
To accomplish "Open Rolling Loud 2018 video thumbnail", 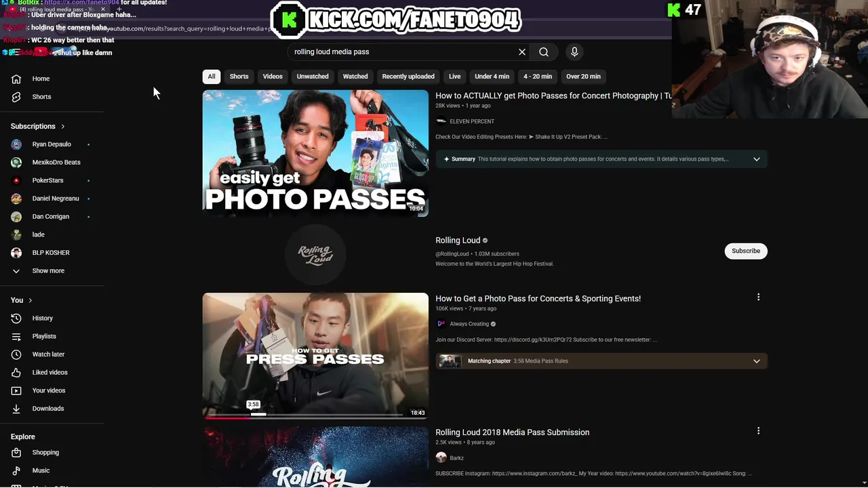I will click(315, 457).
